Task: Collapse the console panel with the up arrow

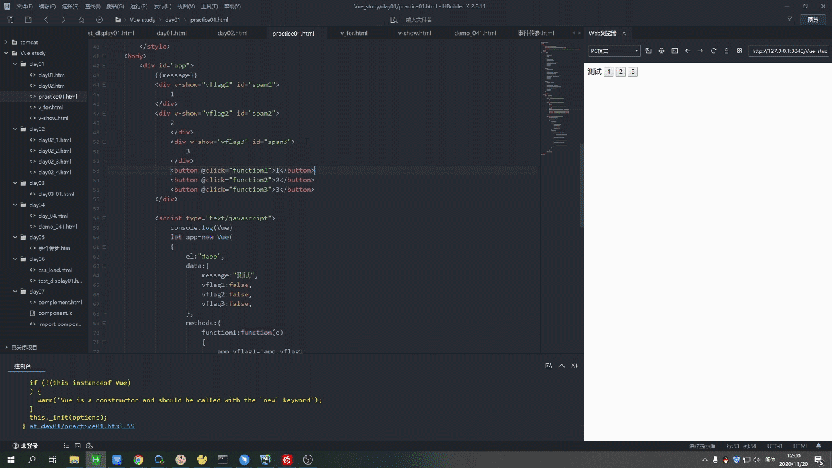Action: click(562, 366)
